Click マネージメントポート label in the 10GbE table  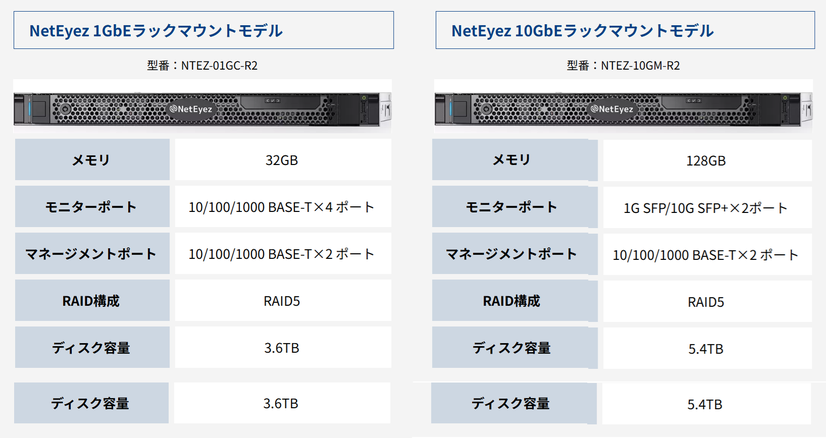point(515,254)
